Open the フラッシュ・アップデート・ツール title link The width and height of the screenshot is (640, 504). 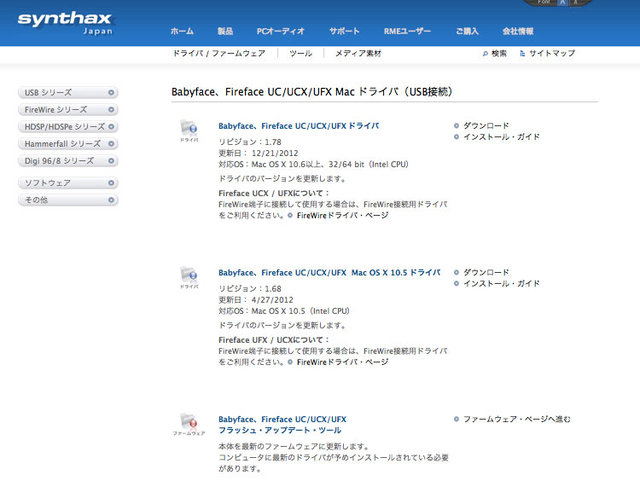point(282,425)
